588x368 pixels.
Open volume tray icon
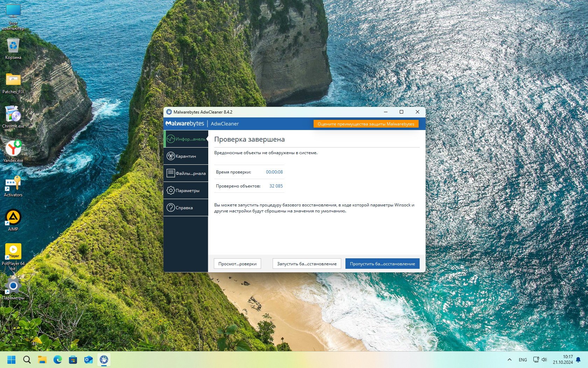click(x=544, y=360)
